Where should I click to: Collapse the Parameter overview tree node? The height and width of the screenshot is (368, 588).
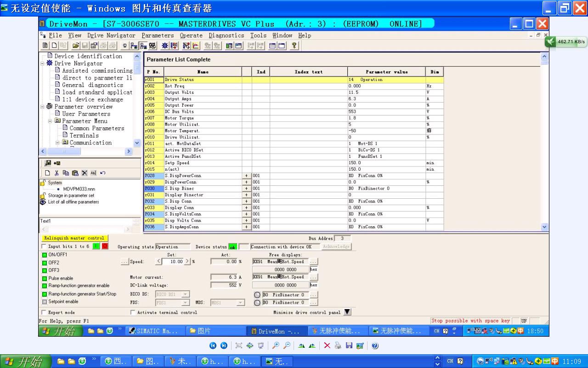[43, 107]
